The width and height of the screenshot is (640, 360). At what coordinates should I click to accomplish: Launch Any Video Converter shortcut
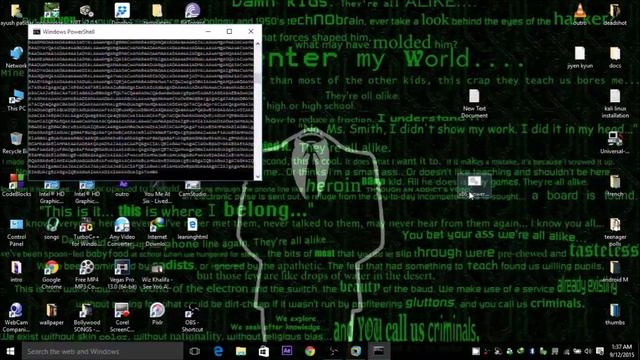click(x=122, y=232)
